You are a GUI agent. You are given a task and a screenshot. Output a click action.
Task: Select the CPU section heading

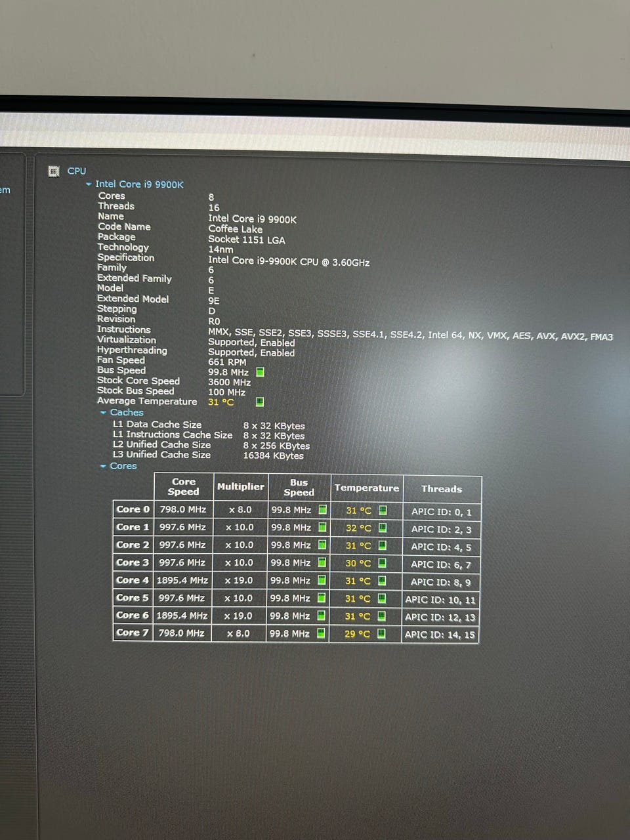(x=77, y=171)
